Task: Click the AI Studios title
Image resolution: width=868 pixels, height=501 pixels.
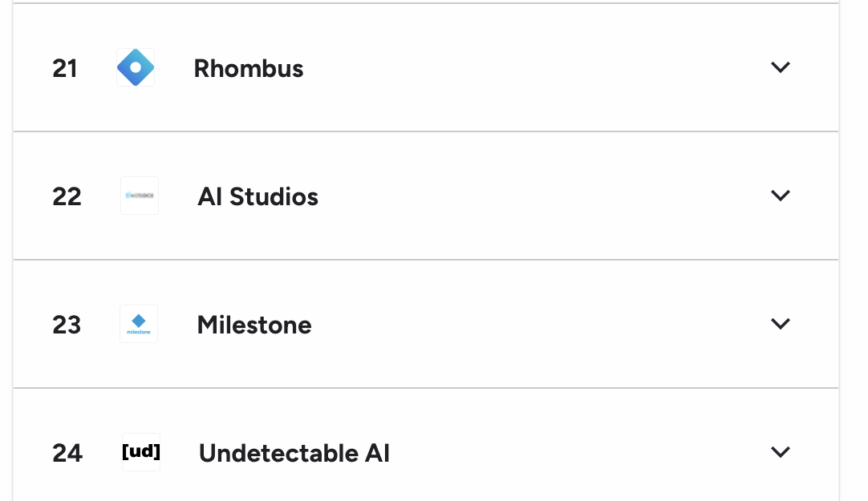Action: click(x=258, y=196)
